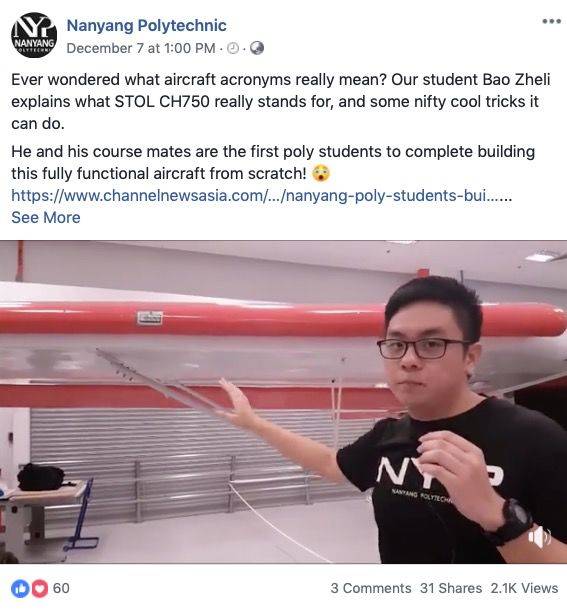Viewport: 567px width, 610px height.
Task: Click the blue Like reaction icon
Action: point(20,588)
